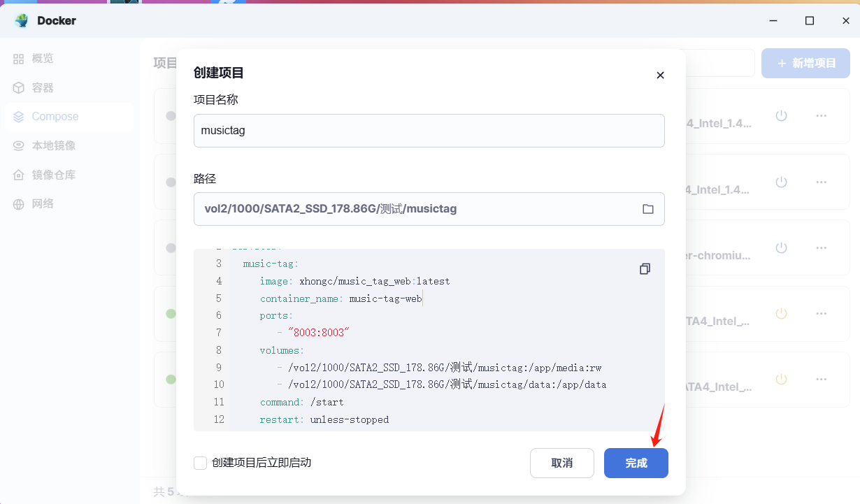The width and height of the screenshot is (860, 504).
Task: Go to the 容器 containers page
Action: 42,88
